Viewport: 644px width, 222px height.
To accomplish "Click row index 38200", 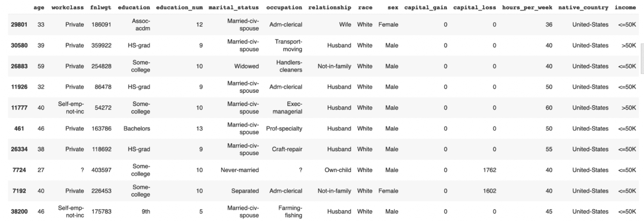I will point(19,212).
